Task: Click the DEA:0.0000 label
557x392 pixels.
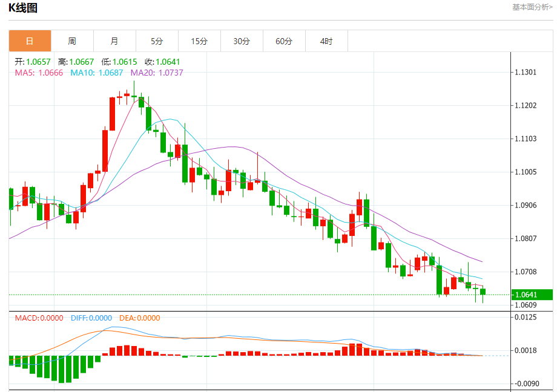Action: point(140,318)
